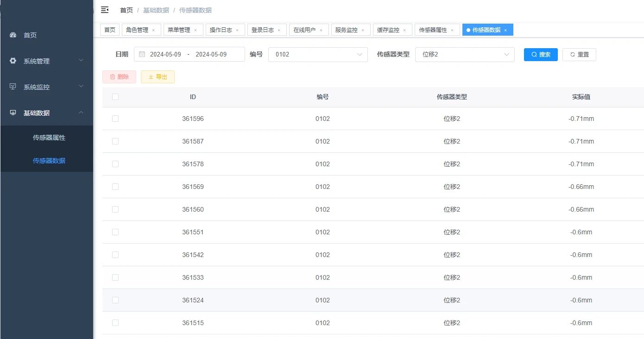The width and height of the screenshot is (644, 339).
Task: Click the -0.66mm value in row 361569
Action: pos(581,187)
